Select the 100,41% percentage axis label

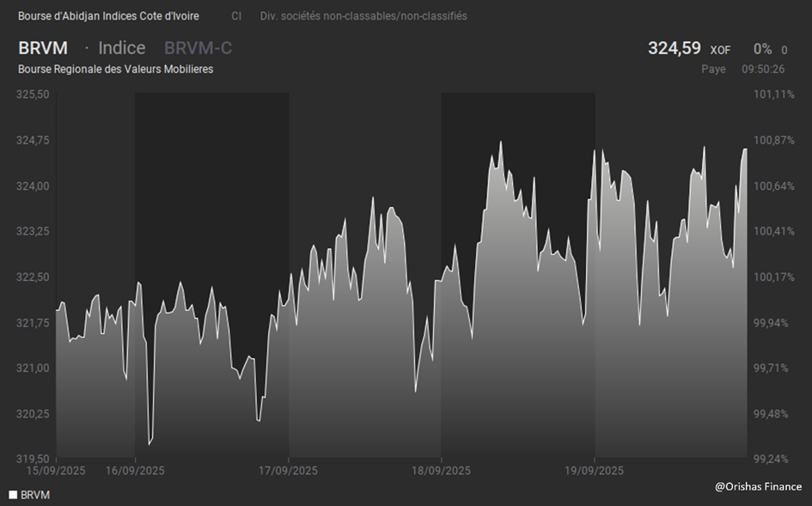coord(773,231)
